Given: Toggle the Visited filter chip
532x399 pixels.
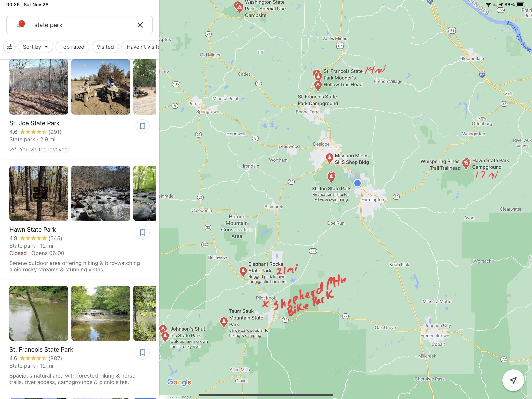Looking at the screenshot, I should pyautogui.click(x=105, y=47).
